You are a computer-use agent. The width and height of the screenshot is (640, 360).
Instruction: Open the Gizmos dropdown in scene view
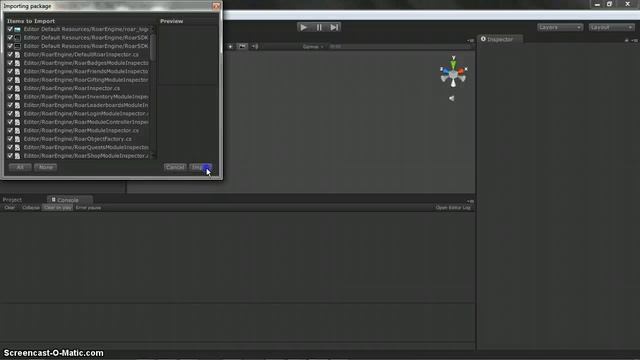pyautogui.click(x=313, y=47)
